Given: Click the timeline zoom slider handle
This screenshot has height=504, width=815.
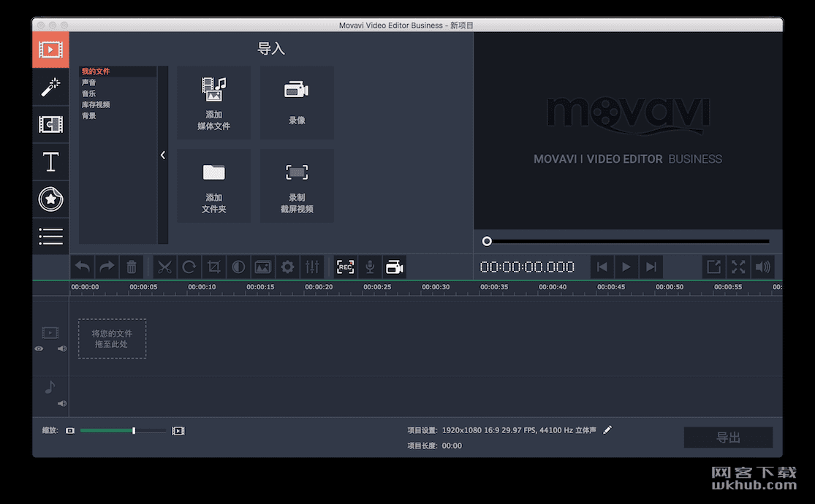Looking at the screenshot, I should 134,431.
